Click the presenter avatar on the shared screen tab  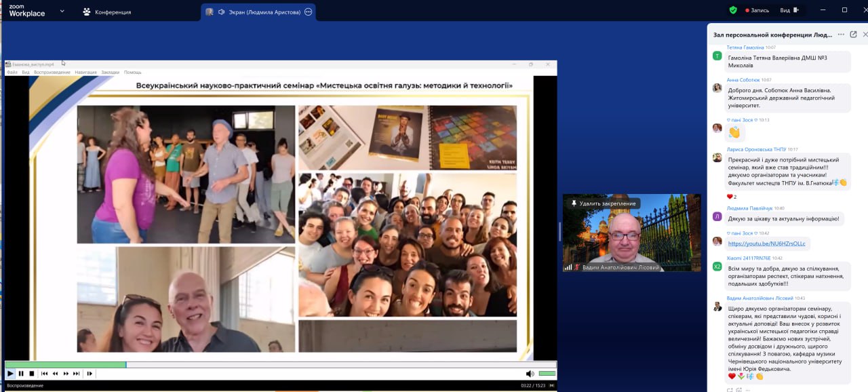210,12
